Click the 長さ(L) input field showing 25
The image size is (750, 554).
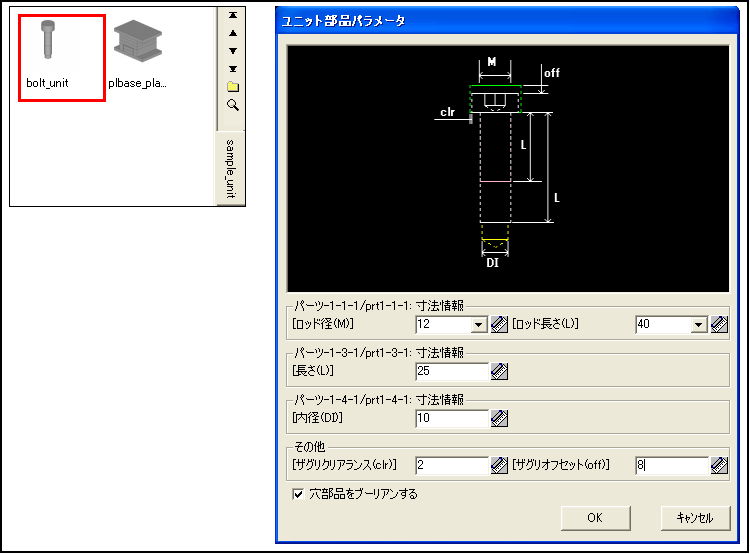[x=452, y=371]
